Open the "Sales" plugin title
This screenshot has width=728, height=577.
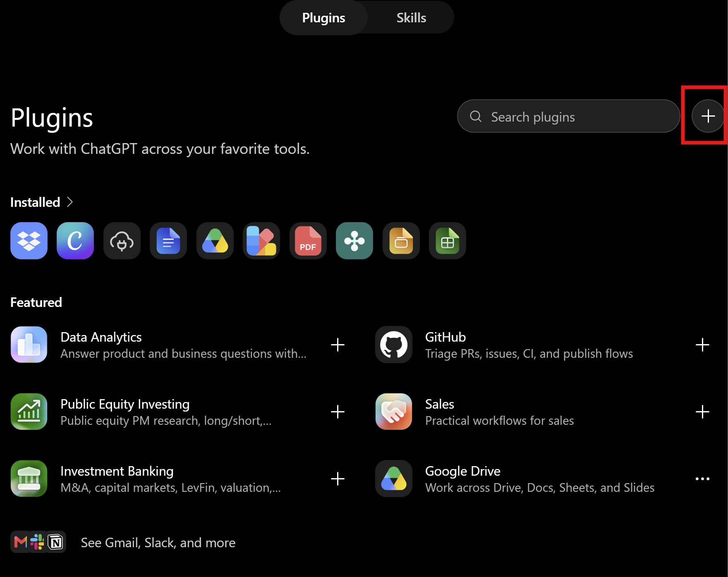440,404
